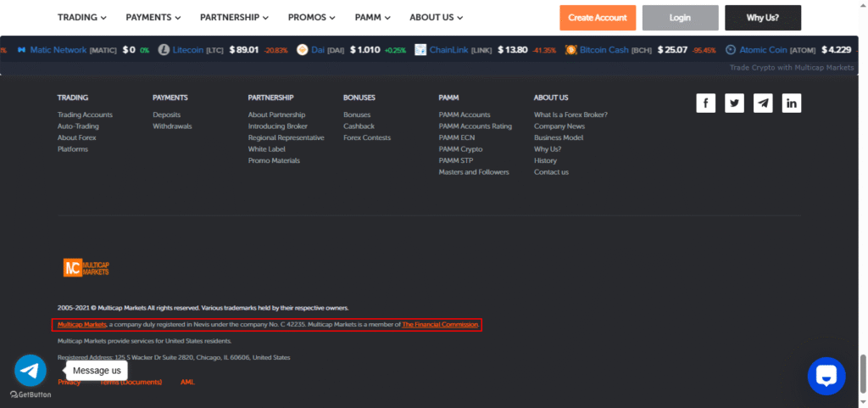Open PAMM Accounts footer link

[x=465, y=115]
